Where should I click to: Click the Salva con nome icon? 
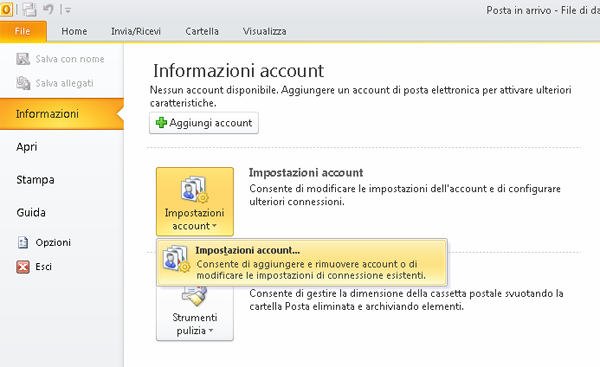(23, 59)
